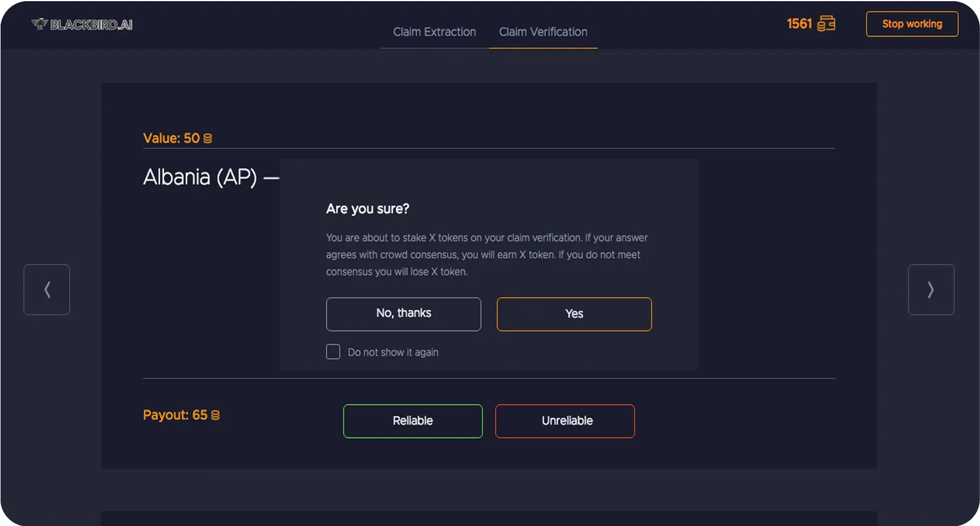
Task: Click the 1561 token balance number
Action: 799,24
